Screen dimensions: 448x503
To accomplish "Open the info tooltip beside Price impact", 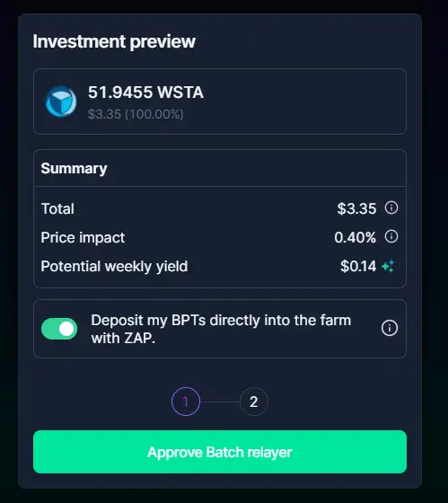I will coord(391,237).
